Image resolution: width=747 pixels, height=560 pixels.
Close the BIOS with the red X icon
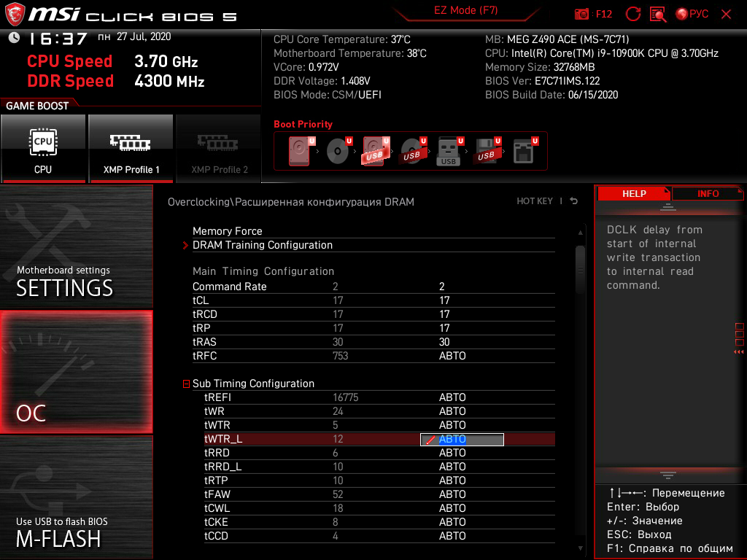click(726, 14)
